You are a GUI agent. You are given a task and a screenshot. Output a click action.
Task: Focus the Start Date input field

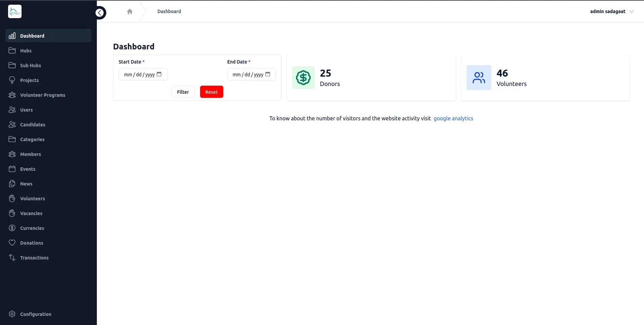click(x=143, y=74)
